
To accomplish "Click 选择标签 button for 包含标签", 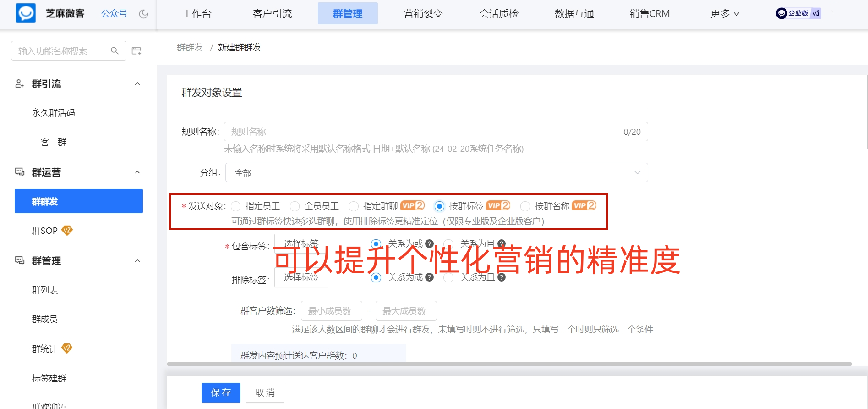I will (x=301, y=243).
